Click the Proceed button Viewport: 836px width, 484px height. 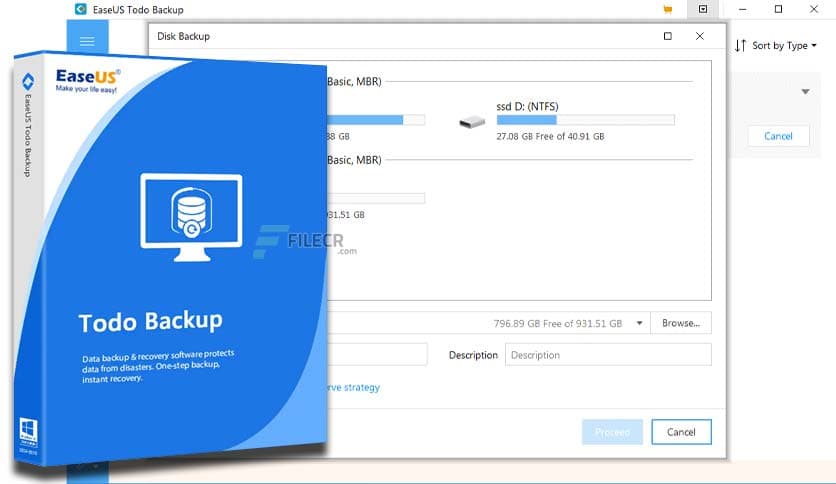612,432
